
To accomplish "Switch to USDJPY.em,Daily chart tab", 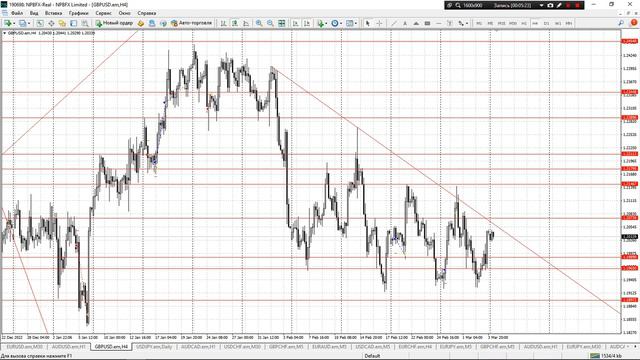I will 154,347.
